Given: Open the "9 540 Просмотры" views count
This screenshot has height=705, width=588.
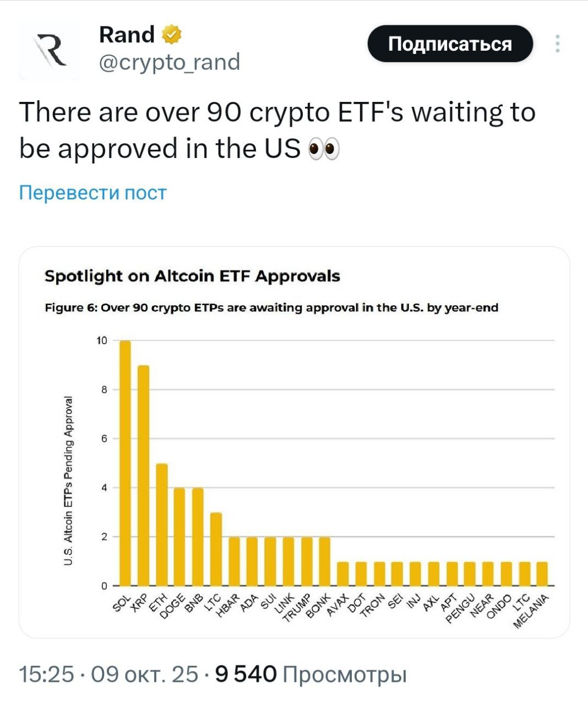Looking at the screenshot, I should (x=311, y=674).
